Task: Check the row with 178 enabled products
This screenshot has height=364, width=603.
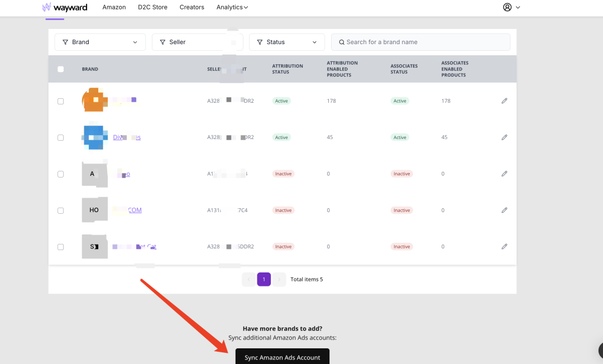Action: (x=61, y=101)
